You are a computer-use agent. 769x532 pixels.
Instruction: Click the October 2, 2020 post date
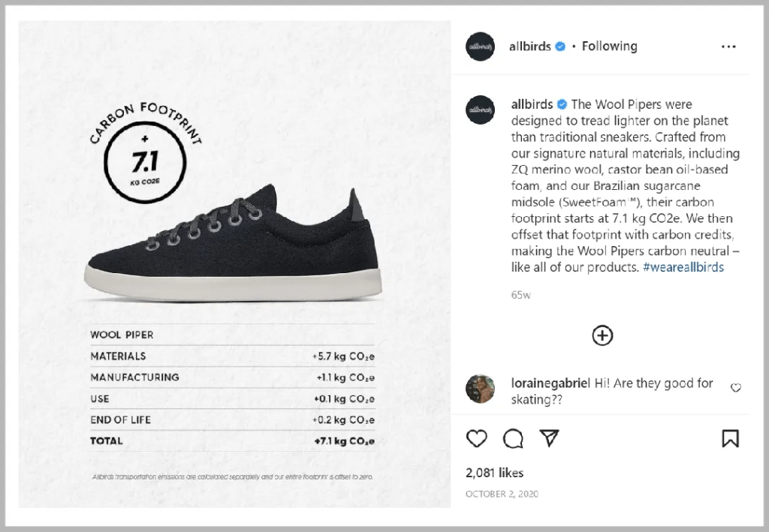[x=502, y=494]
